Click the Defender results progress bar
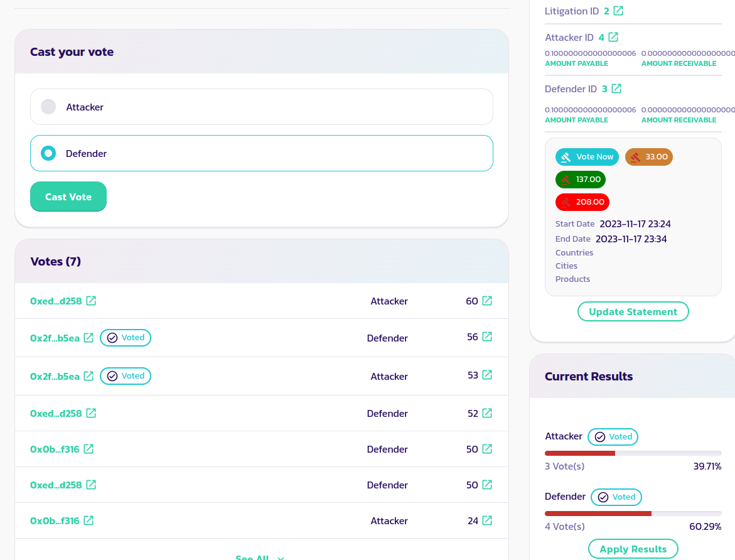This screenshot has height=560, width=735. click(x=633, y=513)
